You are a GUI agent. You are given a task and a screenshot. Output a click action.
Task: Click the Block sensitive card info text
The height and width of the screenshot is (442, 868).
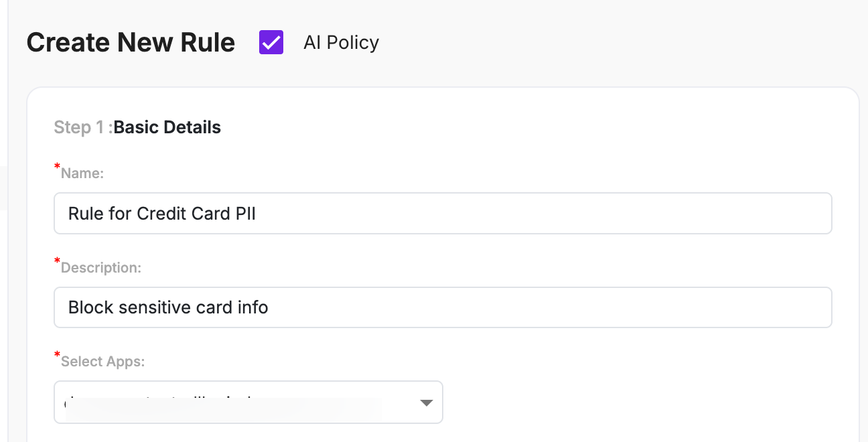167,307
